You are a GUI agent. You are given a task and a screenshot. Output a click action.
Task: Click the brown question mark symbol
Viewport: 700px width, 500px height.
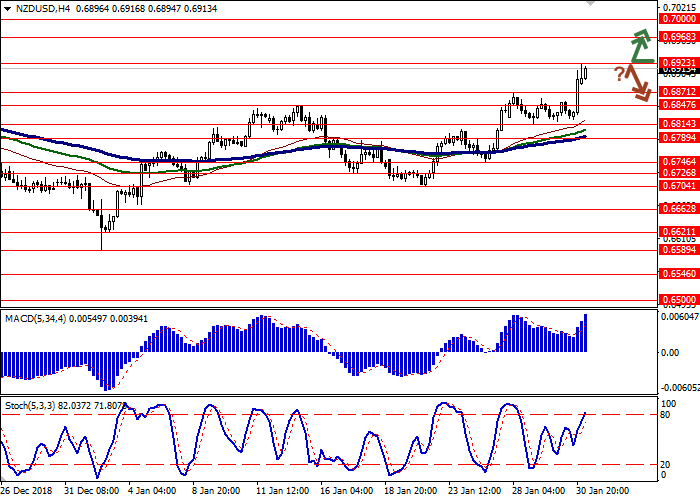point(620,73)
